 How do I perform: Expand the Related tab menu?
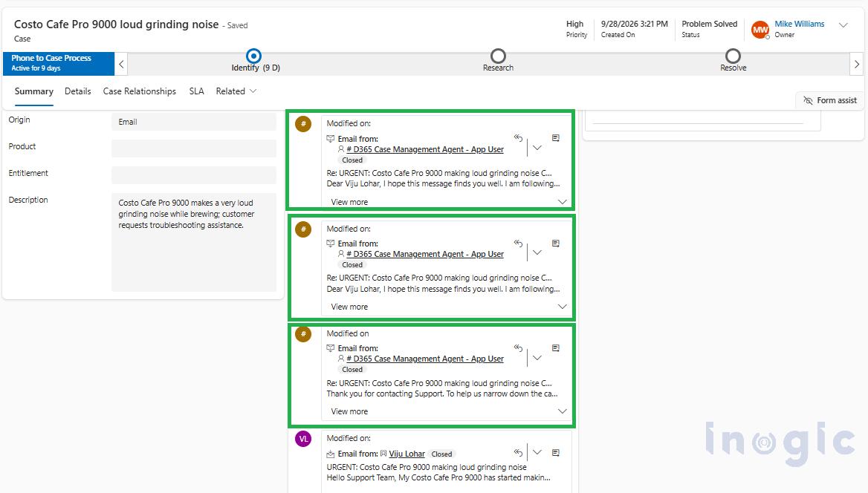pos(236,91)
